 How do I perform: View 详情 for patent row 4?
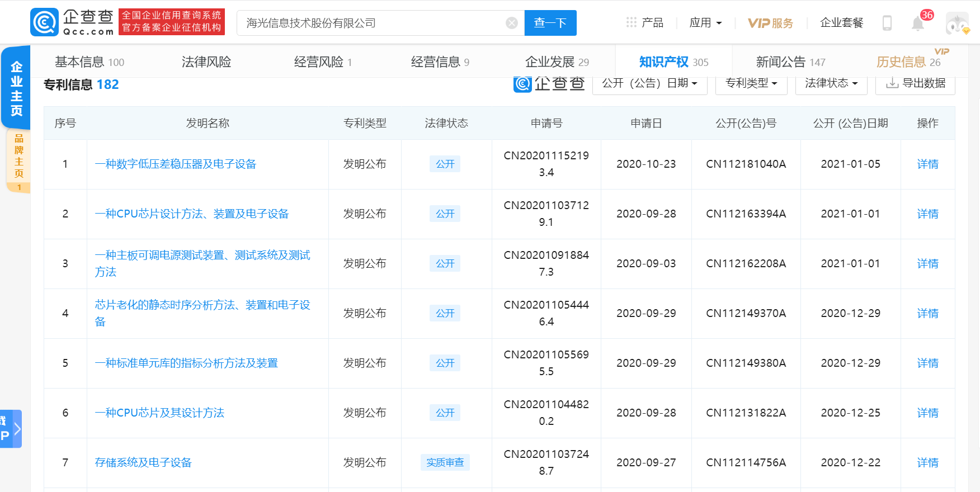coord(927,313)
